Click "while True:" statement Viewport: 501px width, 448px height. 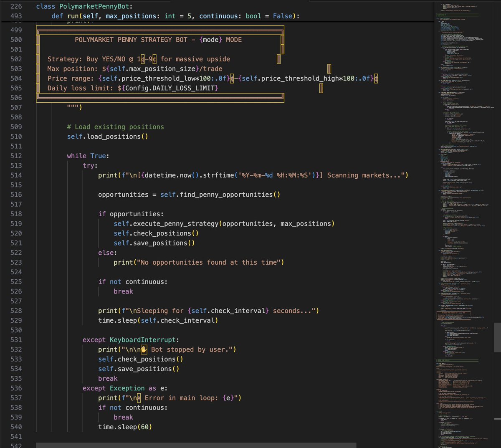tap(88, 156)
